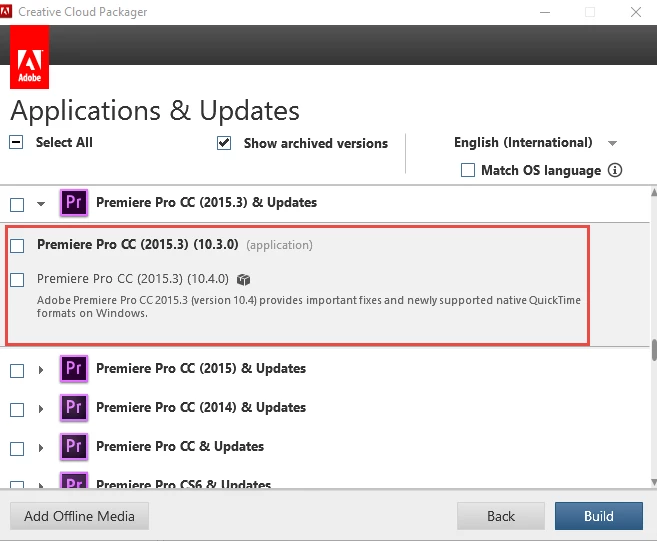Click the Premiere Pro CC & Updates label
Viewport: 657px width, 541px height.
pos(180,446)
